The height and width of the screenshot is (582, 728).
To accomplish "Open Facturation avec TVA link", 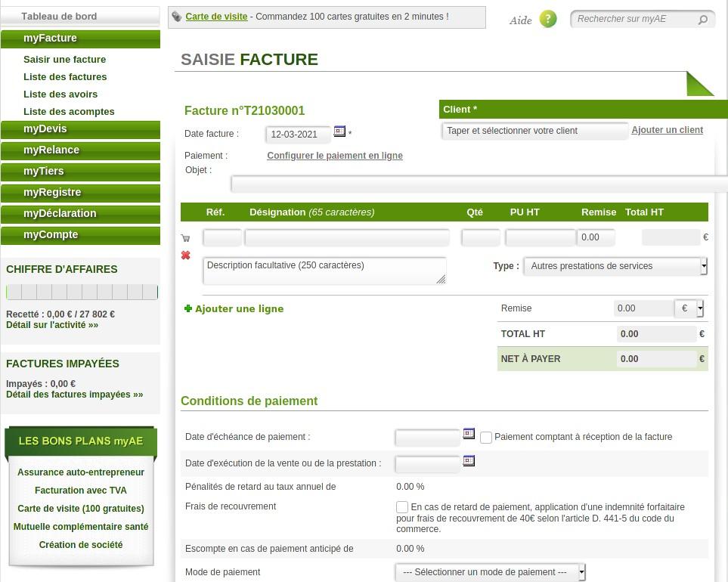I will pos(81,490).
